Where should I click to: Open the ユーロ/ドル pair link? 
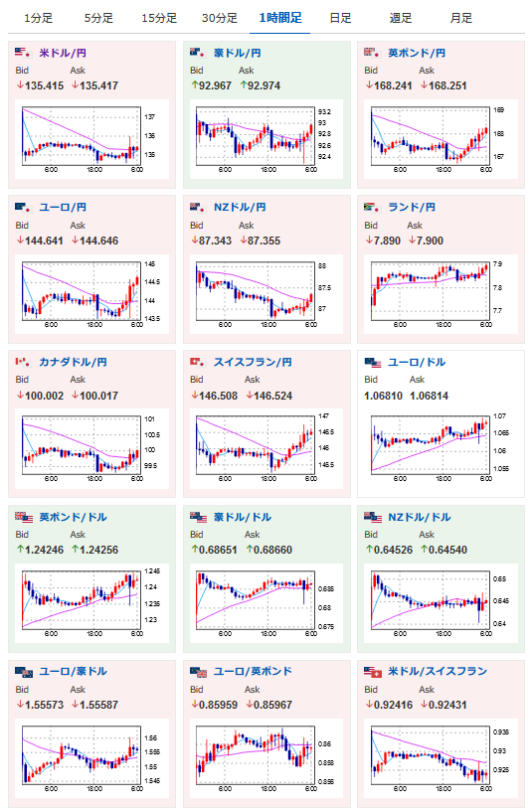pyautogui.click(x=417, y=362)
